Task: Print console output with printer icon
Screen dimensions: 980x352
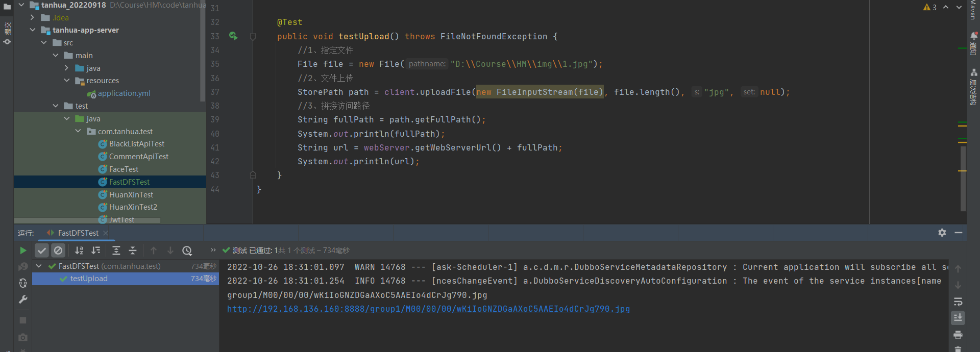Action: [958, 335]
